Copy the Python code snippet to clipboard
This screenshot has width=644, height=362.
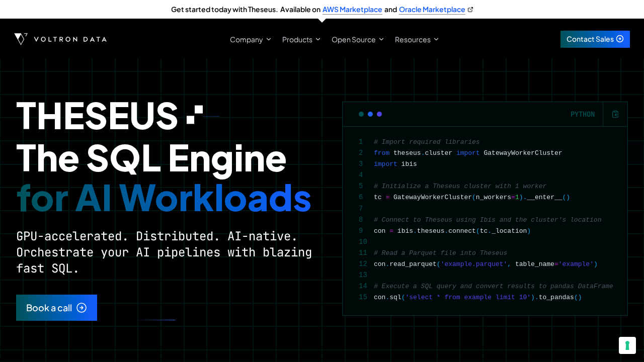click(x=615, y=114)
